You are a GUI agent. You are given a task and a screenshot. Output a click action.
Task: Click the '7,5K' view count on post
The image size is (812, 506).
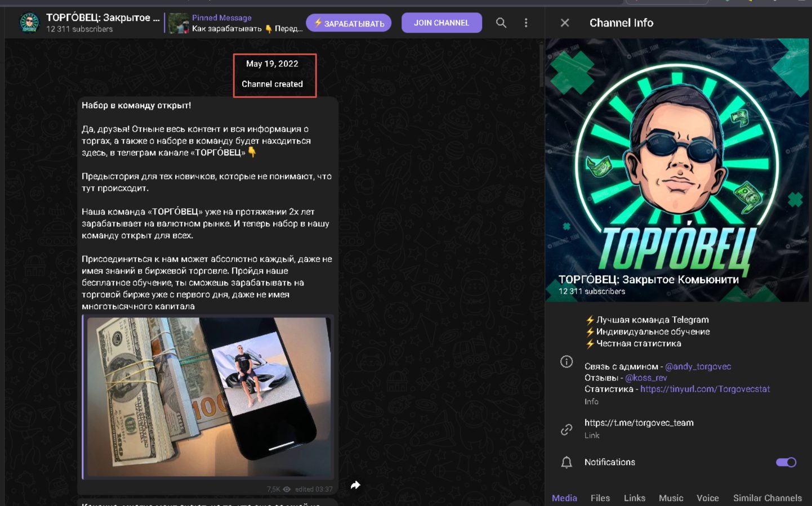(x=273, y=489)
